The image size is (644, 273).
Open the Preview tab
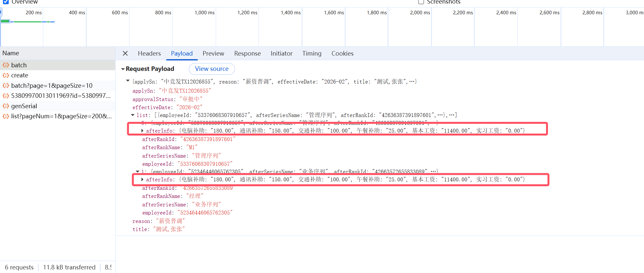[213, 54]
